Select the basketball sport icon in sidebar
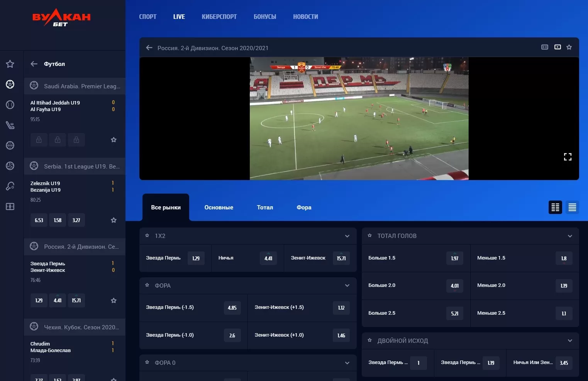This screenshot has height=381, width=588. [10, 145]
